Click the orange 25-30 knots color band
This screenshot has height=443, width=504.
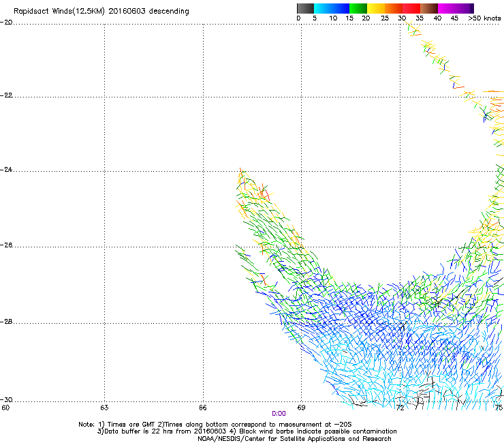point(394,8)
